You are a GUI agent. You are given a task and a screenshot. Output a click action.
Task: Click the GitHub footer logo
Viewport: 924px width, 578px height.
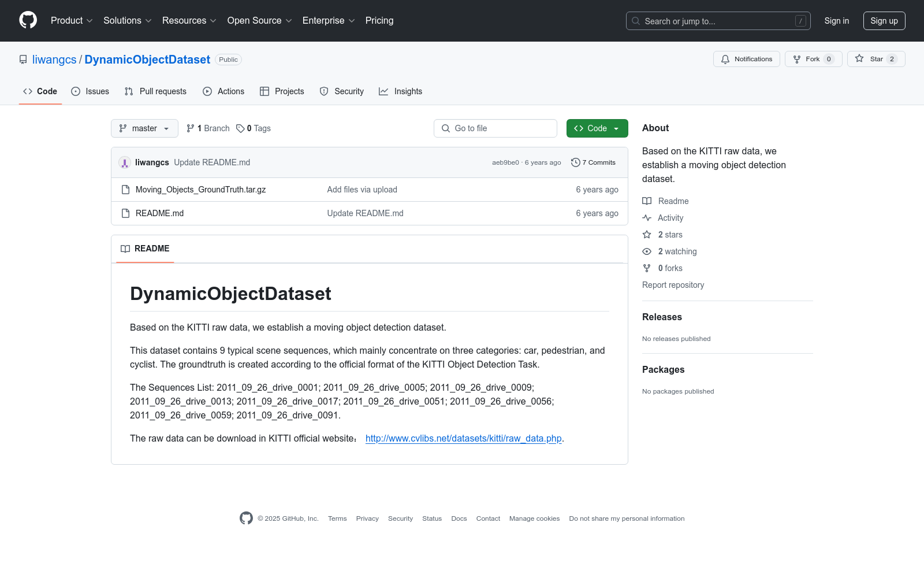point(246,518)
